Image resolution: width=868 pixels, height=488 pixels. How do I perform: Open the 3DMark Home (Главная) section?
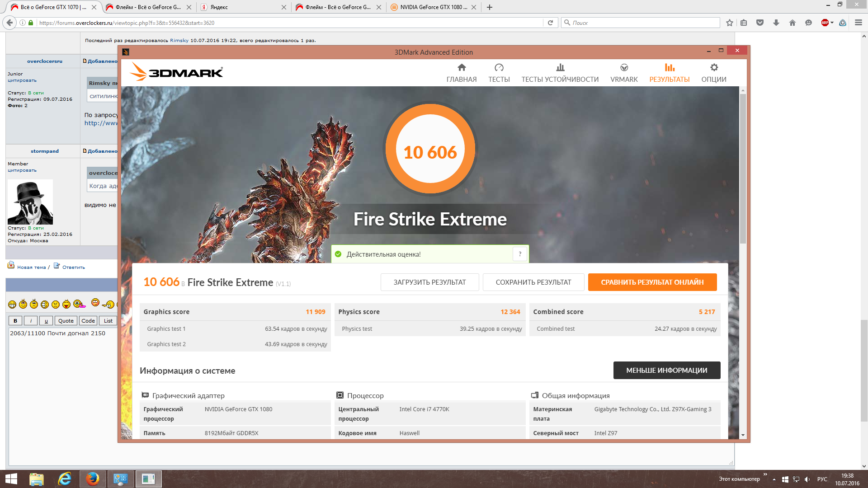point(461,73)
